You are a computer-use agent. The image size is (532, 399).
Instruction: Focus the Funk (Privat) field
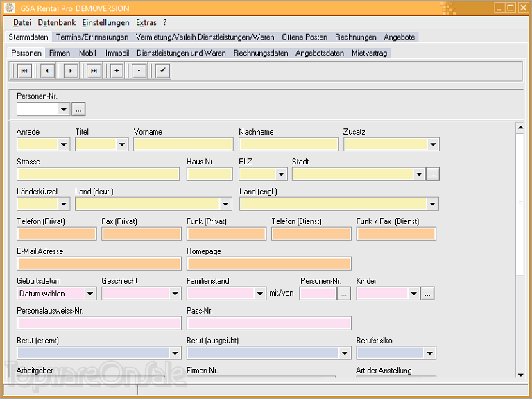pos(226,234)
